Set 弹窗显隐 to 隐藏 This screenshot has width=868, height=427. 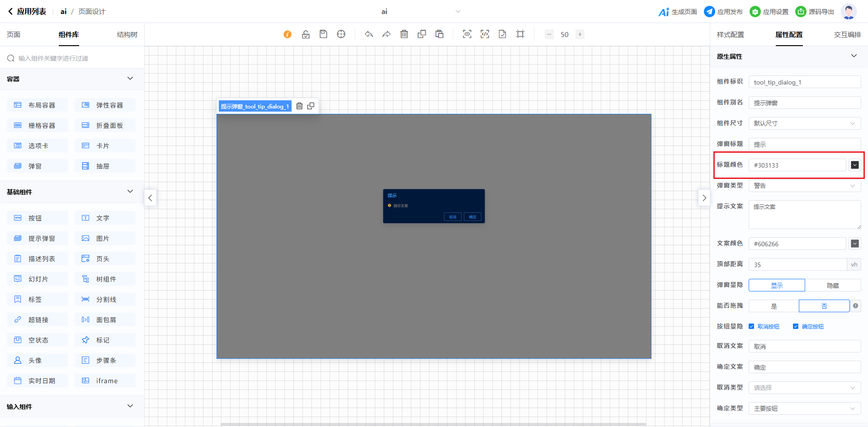pos(833,286)
